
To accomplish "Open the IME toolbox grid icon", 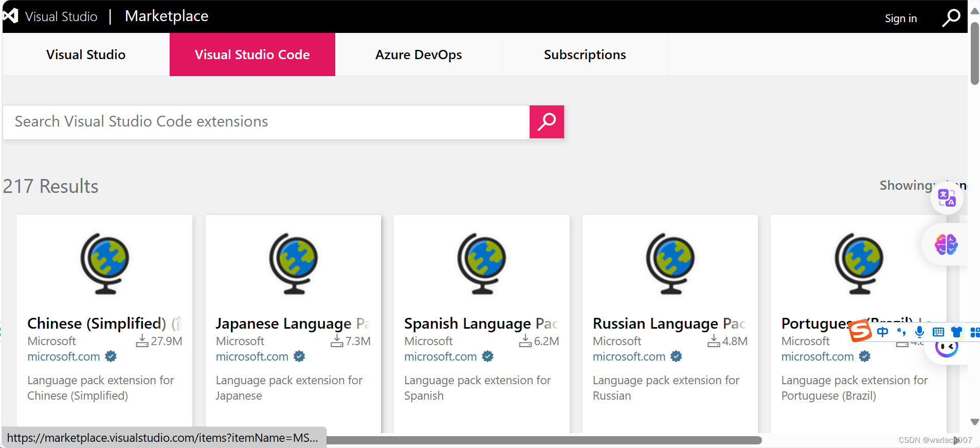I will [974, 332].
